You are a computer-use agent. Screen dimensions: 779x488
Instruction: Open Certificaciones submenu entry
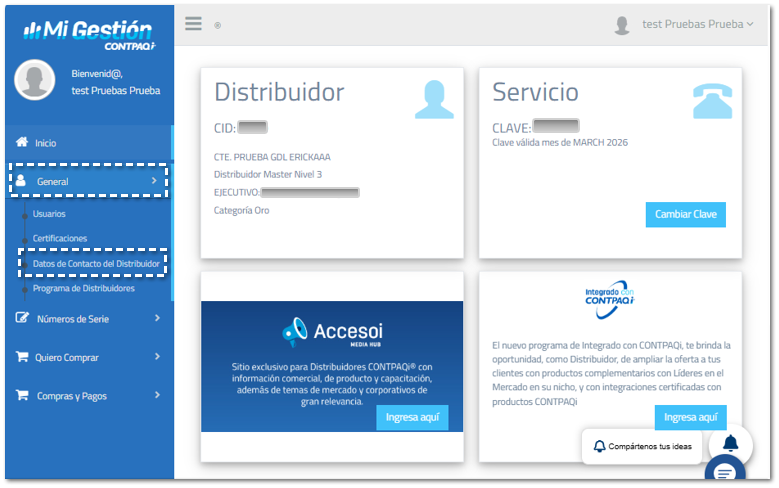pos(60,238)
